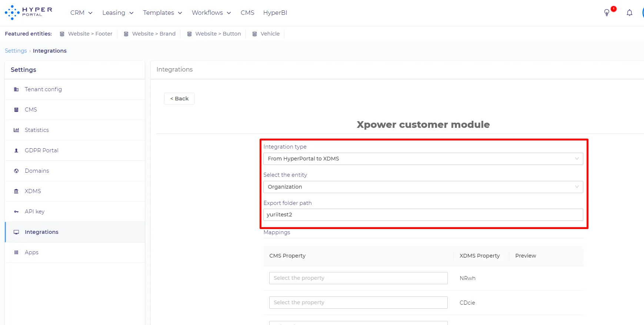The height and width of the screenshot is (325, 644).
Task: Click the Domains globe icon
Action: (16, 171)
